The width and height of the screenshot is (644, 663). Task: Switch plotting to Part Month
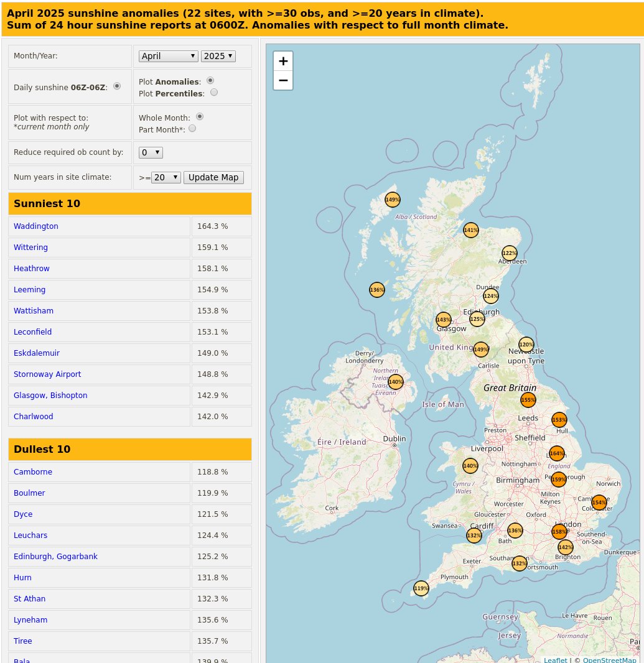pos(192,128)
